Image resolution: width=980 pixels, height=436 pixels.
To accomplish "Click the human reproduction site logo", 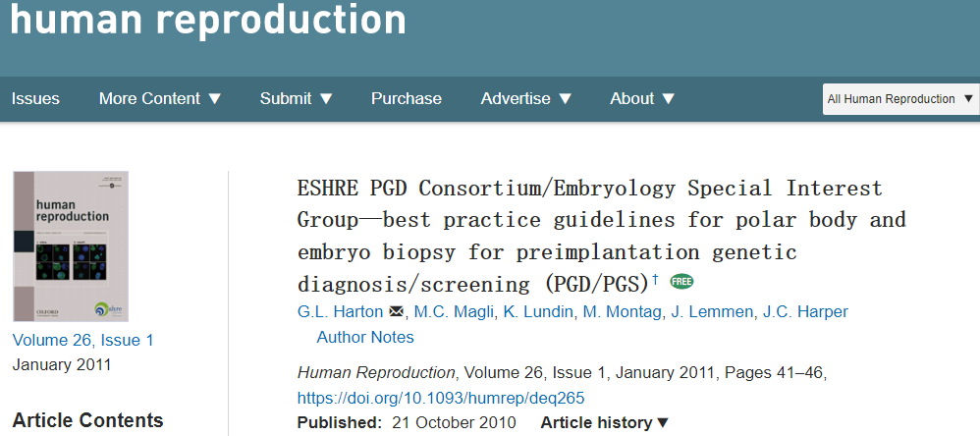I will [207, 20].
